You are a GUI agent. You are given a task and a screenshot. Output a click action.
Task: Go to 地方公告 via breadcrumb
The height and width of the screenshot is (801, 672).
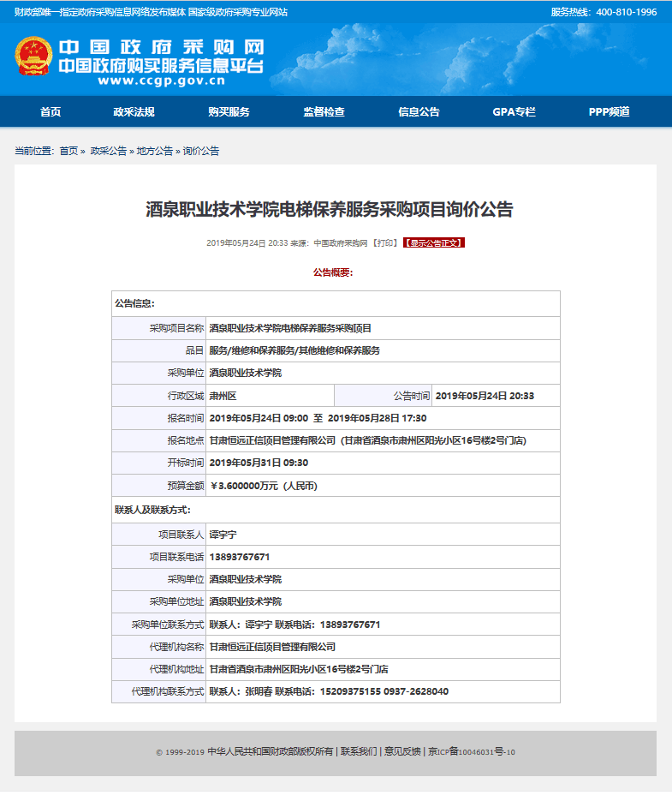(x=155, y=151)
